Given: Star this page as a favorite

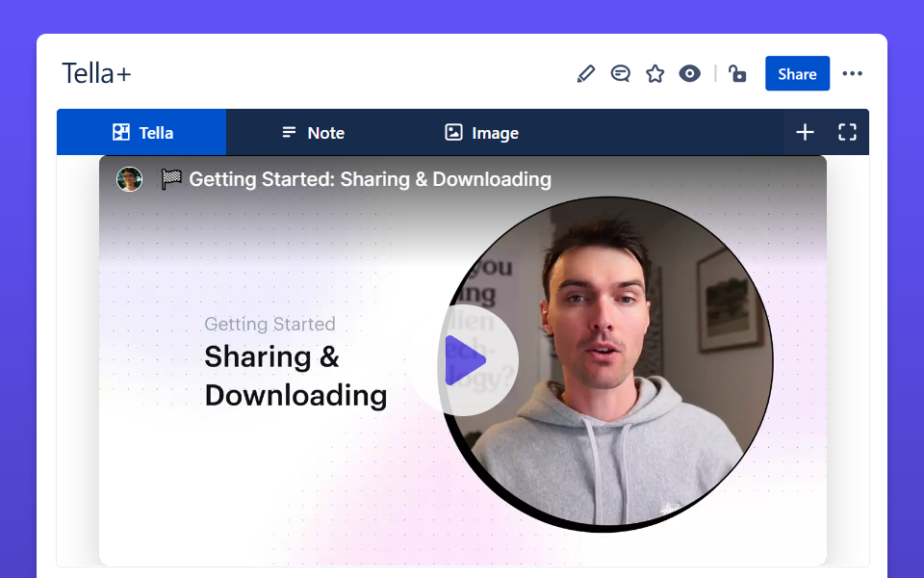Looking at the screenshot, I should coord(655,74).
